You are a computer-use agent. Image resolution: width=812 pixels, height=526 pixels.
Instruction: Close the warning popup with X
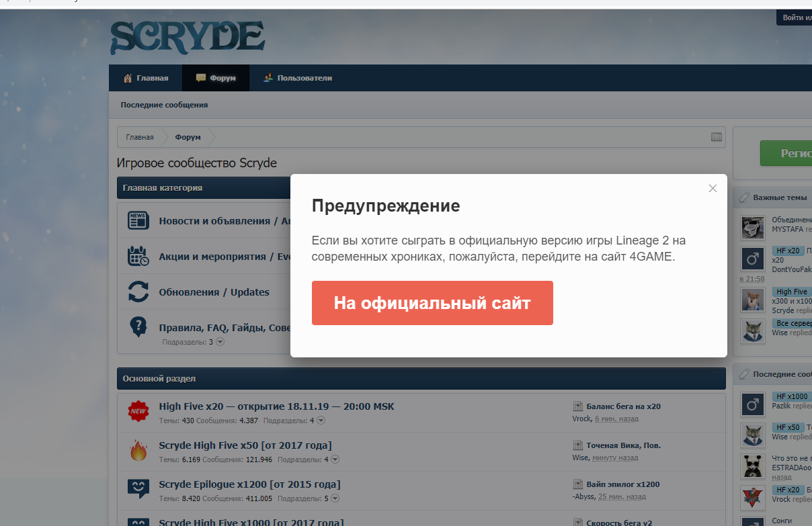pos(713,189)
